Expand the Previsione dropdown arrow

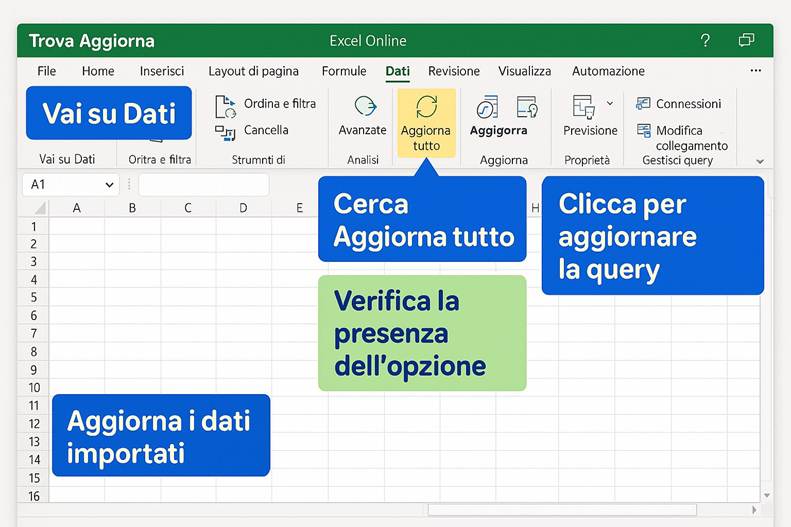tap(610, 103)
